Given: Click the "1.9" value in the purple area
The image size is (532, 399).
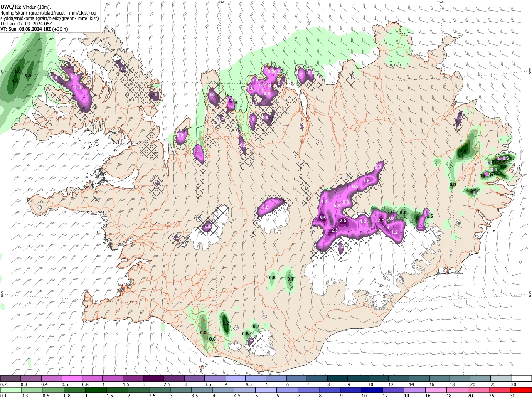Looking at the screenshot, I should coord(386,227).
